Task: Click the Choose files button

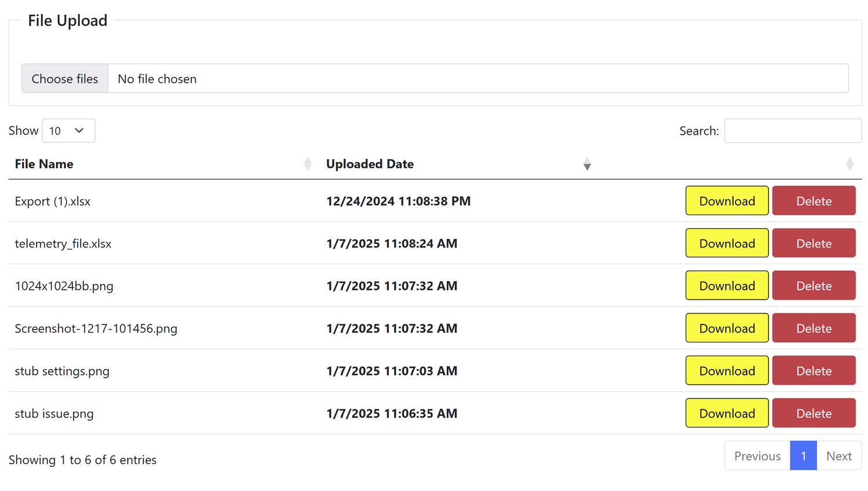Action: click(x=65, y=79)
